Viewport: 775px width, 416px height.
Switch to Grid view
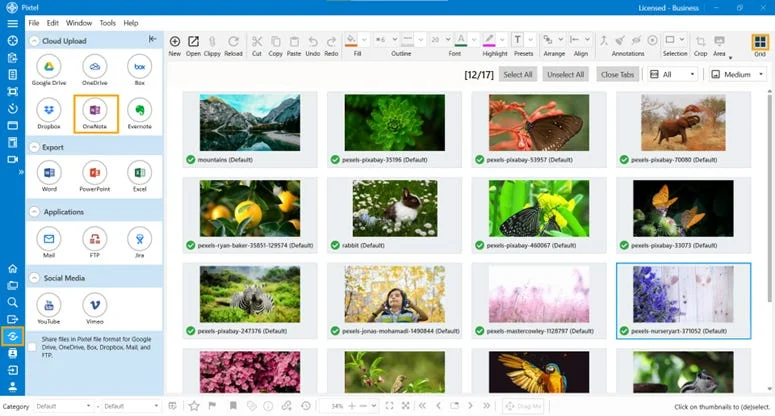(x=760, y=45)
